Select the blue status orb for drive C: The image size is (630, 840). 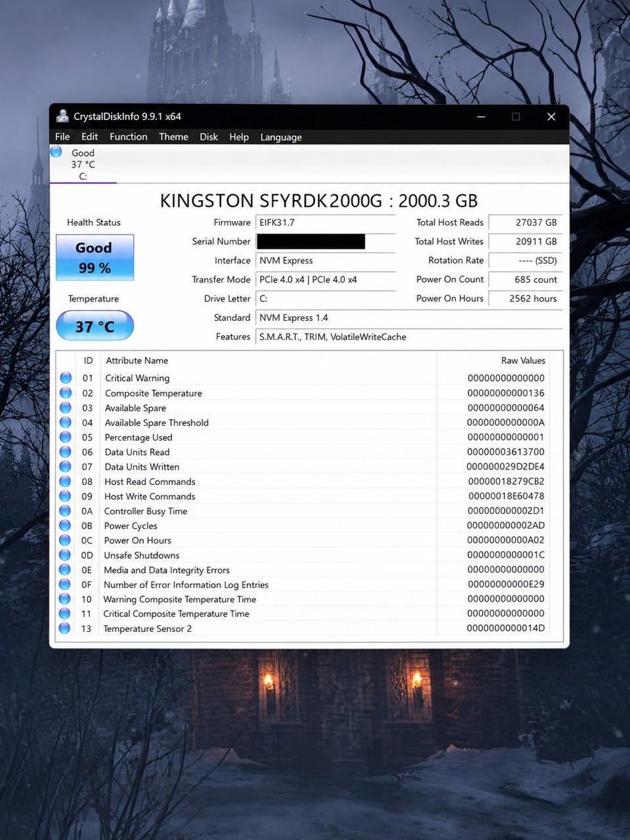[x=56, y=152]
